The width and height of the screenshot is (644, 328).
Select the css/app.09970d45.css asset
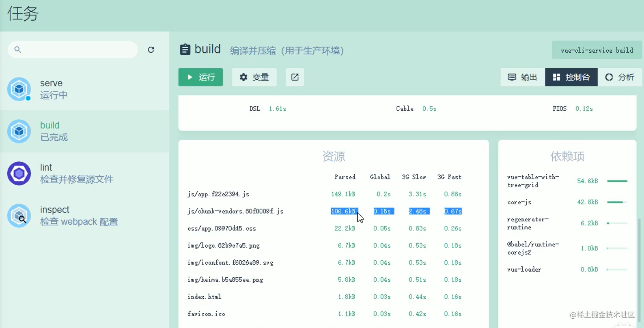222,228
